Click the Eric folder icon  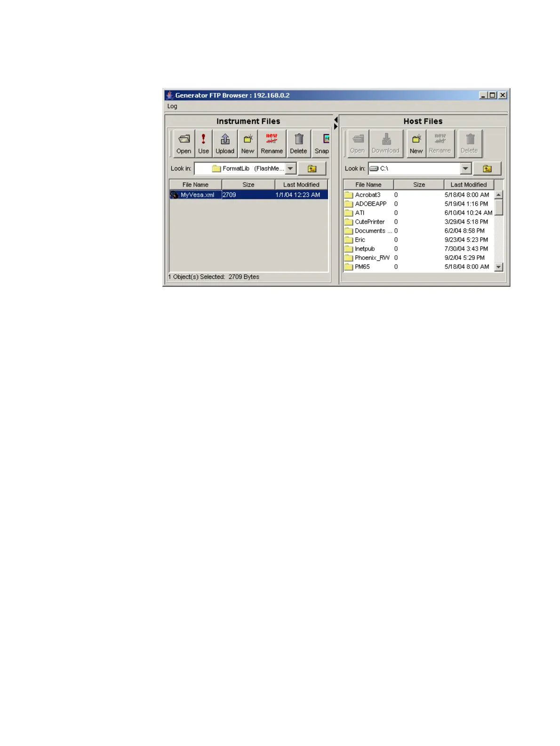(349, 240)
